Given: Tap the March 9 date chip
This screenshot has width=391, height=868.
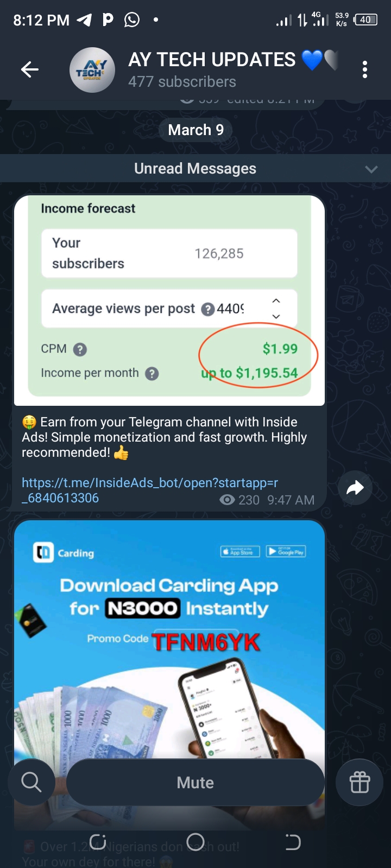Looking at the screenshot, I should 195,130.
